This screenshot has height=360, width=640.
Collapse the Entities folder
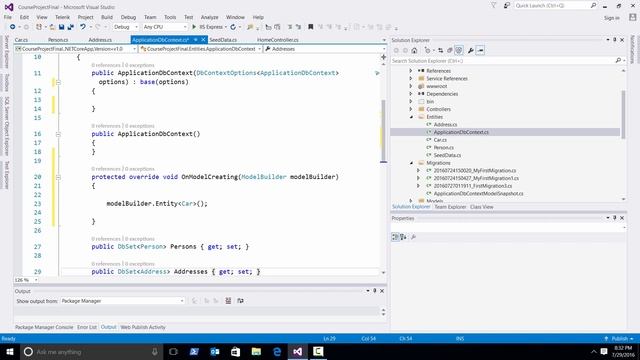tap(411, 117)
